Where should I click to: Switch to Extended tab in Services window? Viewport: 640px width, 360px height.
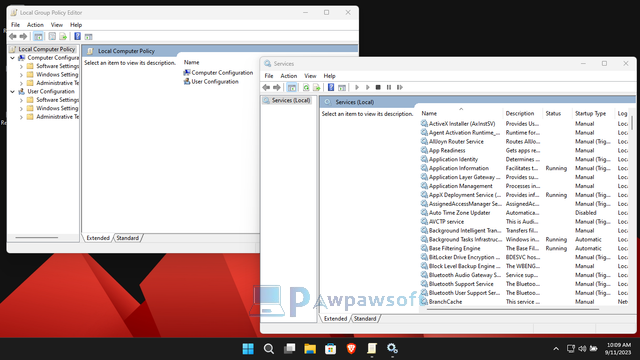point(335,318)
